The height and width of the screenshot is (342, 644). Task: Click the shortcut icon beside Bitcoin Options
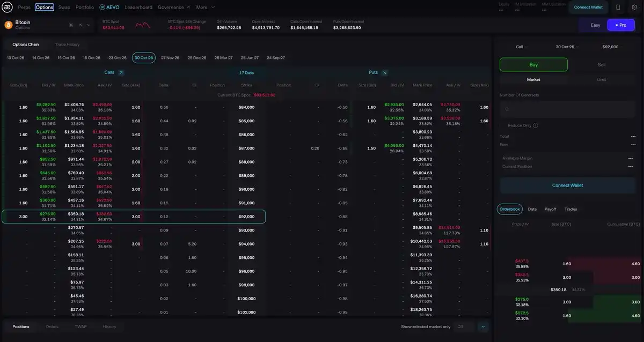(71, 25)
